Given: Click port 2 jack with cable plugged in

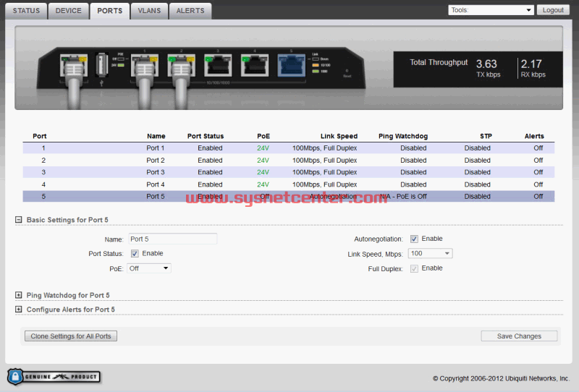Looking at the screenshot, I should pyautogui.click(x=179, y=65).
